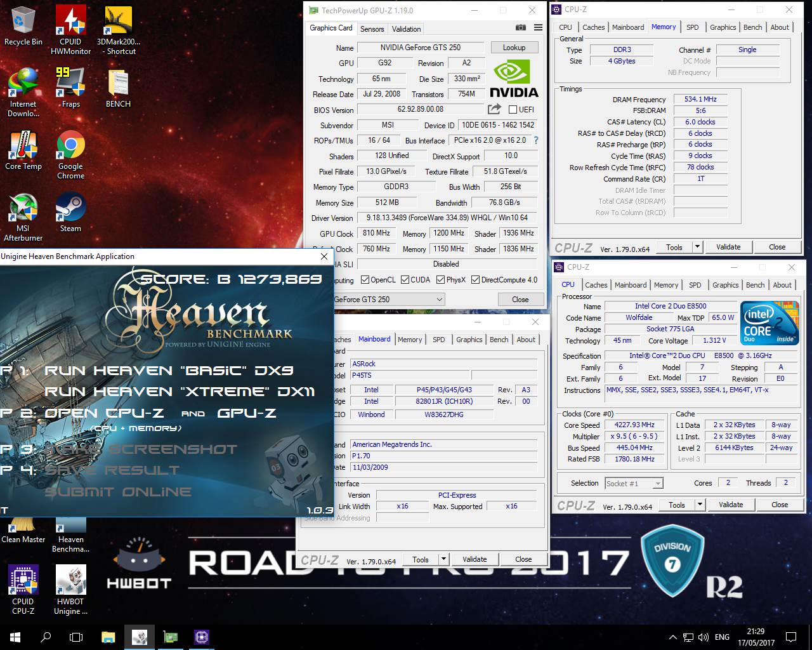Click Tools button in CPU-Z Mainboard window
Image resolution: width=812 pixels, height=650 pixels.
click(421, 559)
